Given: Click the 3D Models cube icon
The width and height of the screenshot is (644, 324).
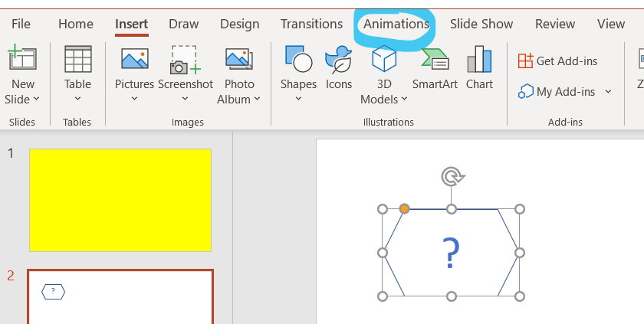Looking at the screenshot, I should 383,59.
